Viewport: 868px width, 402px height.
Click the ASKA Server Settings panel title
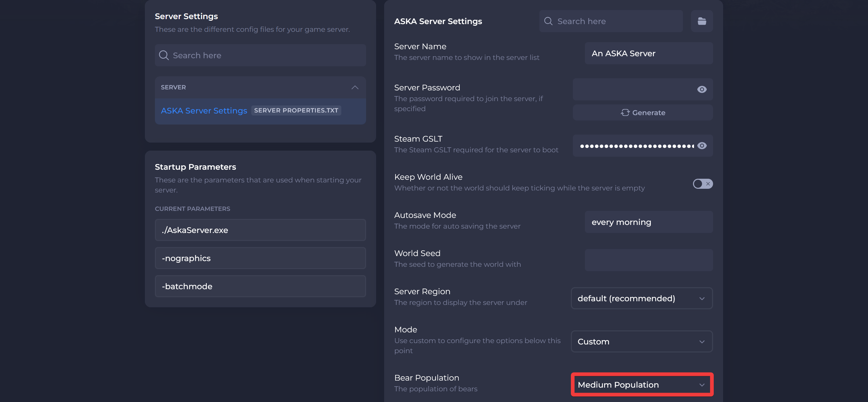pyautogui.click(x=438, y=21)
